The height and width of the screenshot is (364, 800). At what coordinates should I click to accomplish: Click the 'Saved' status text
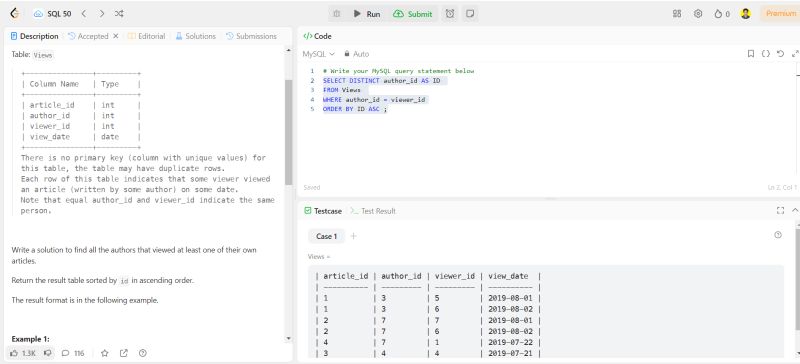312,187
